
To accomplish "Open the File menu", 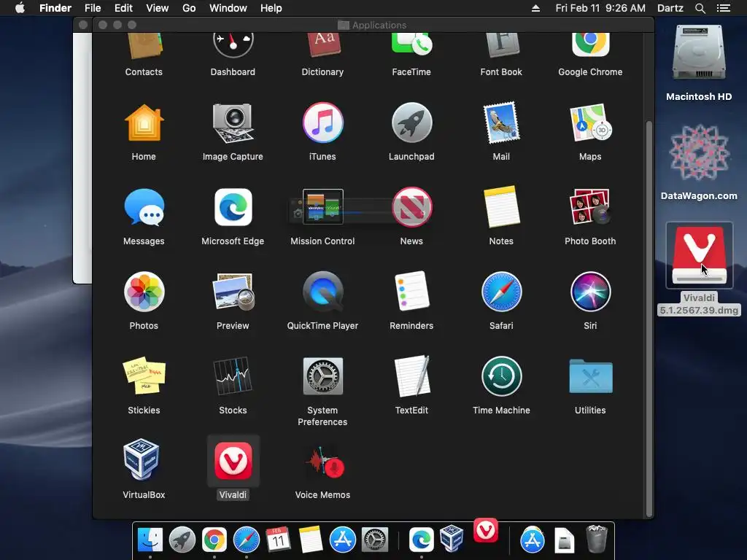I will [93, 8].
